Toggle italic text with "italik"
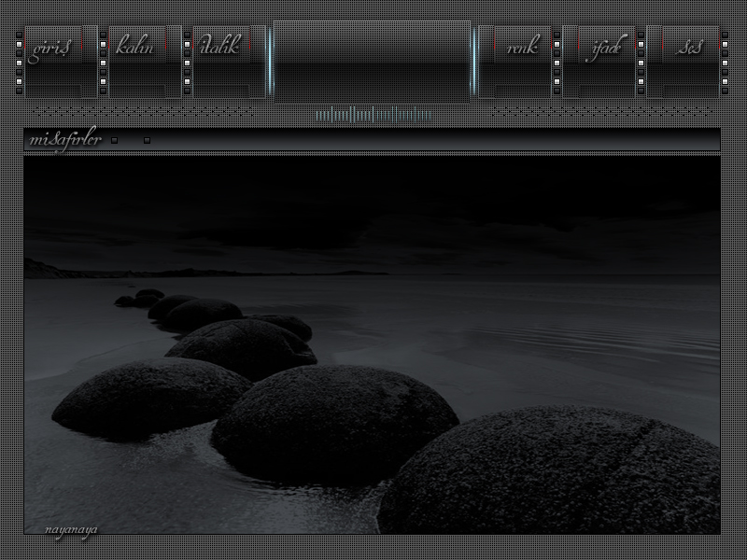 coord(219,47)
